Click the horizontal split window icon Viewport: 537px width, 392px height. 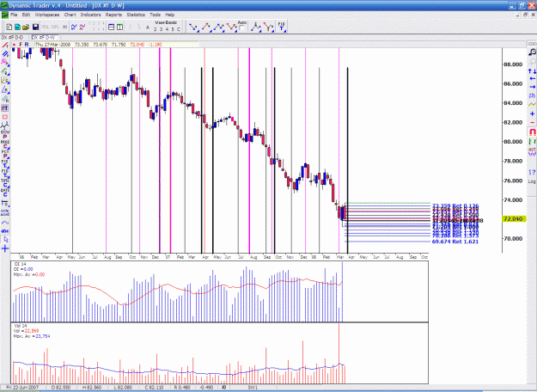112,27
